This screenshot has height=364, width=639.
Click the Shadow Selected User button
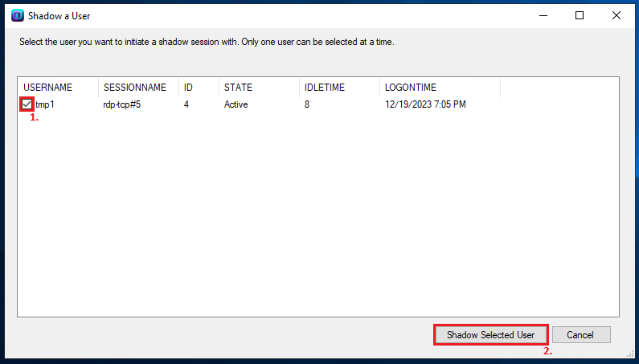[490, 335]
